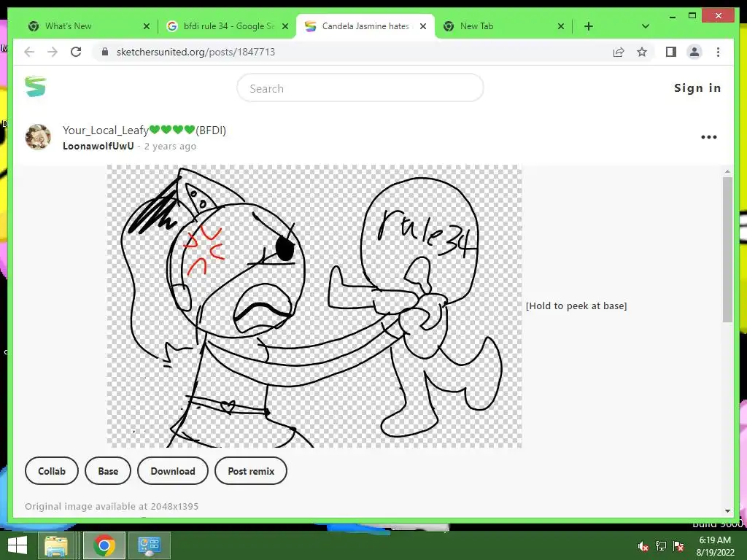Open File Explorer from the taskbar

click(x=55, y=545)
